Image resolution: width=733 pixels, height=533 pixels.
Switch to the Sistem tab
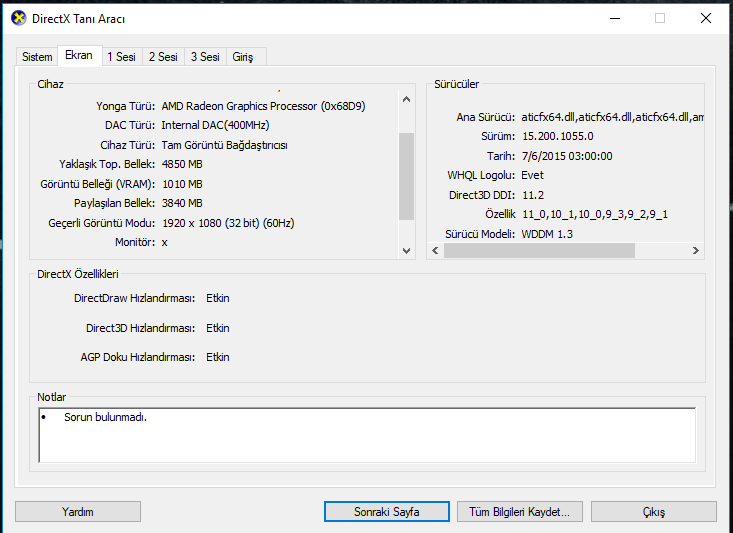coord(37,57)
